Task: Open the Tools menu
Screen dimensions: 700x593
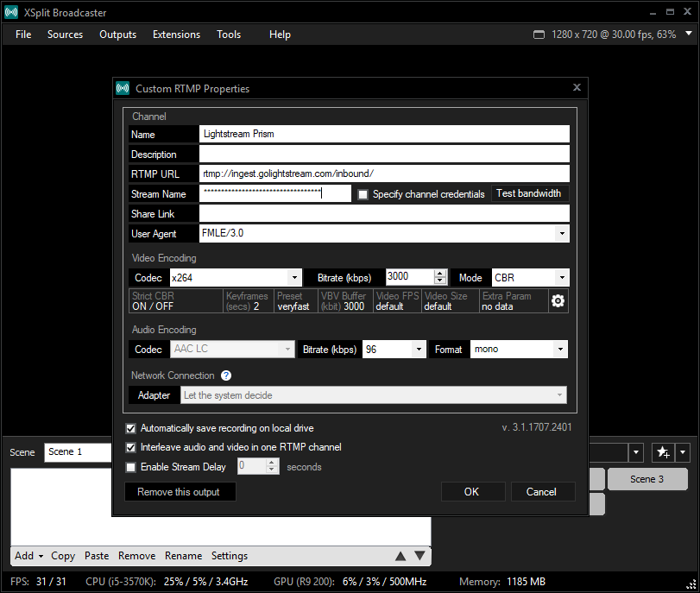Action: [229, 35]
